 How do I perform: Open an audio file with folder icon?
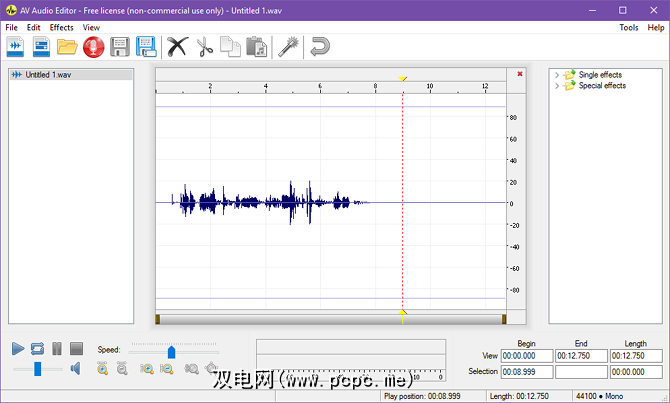click(67, 46)
